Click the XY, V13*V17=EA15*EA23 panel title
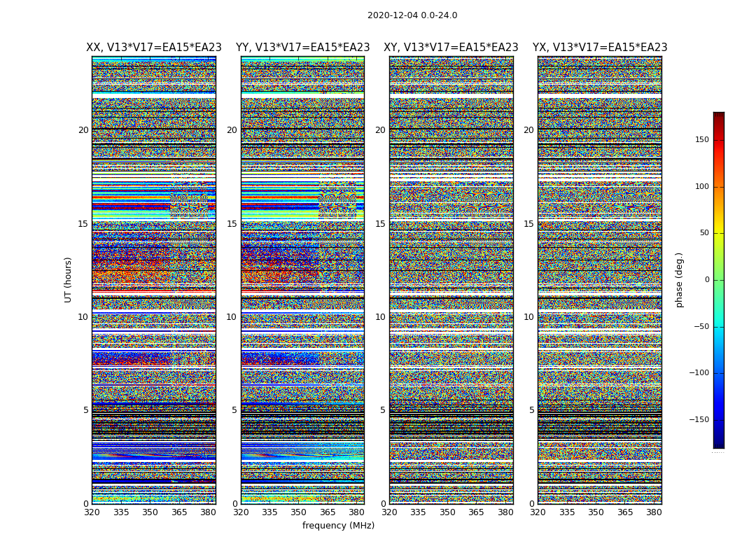735x560 pixels. point(451,48)
